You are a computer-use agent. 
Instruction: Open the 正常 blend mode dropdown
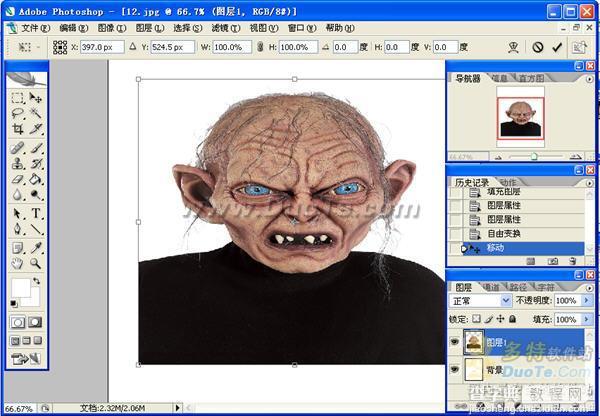pyautogui.click(x=505, y=301)
